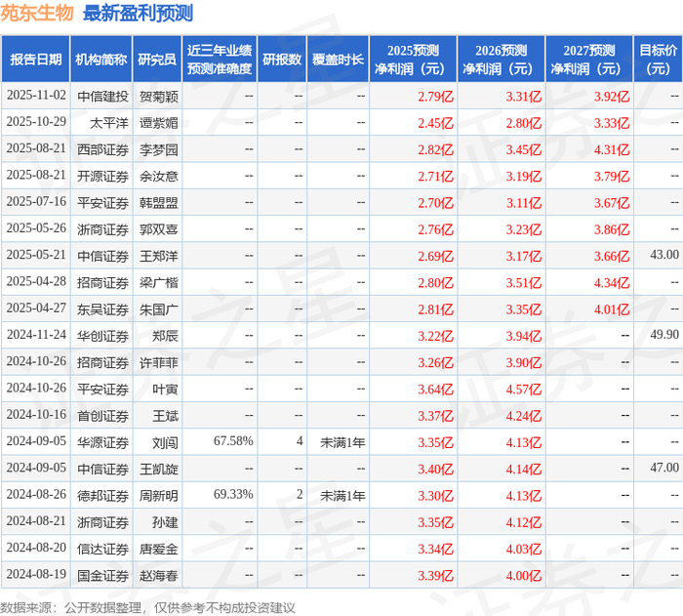The image size is (683, 616).
Task: Click the 3.92亿 2027 forecast value
Action: [x=612, y=96]
